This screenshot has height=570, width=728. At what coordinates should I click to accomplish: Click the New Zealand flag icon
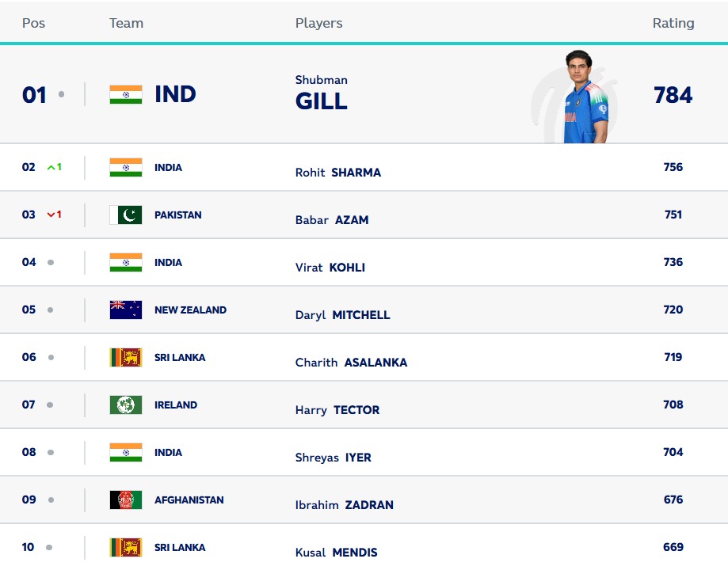[x=126, y=310]
